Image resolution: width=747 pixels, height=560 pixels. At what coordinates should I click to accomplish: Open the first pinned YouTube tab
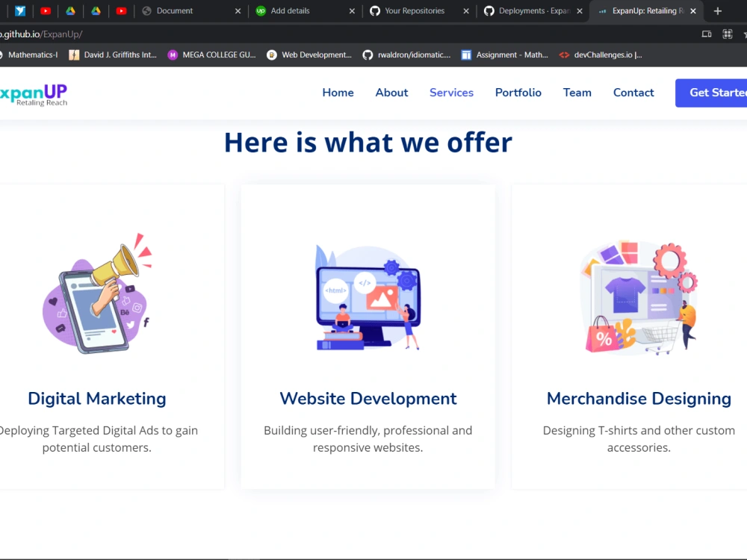click(x=46, y=10)
